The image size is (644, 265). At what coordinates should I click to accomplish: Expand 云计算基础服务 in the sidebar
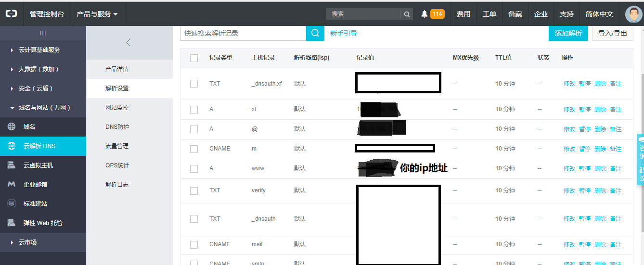pos(39,50)
